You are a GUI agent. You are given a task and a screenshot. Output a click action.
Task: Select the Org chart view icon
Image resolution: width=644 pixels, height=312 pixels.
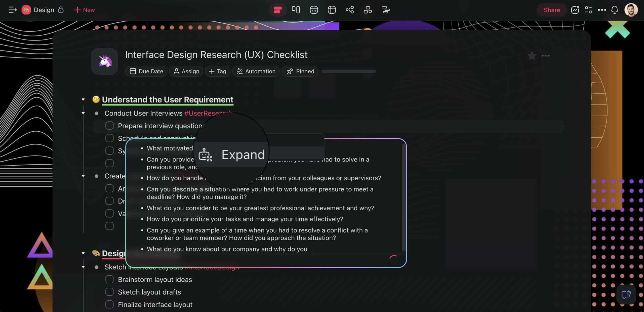(x=367, y=10)
